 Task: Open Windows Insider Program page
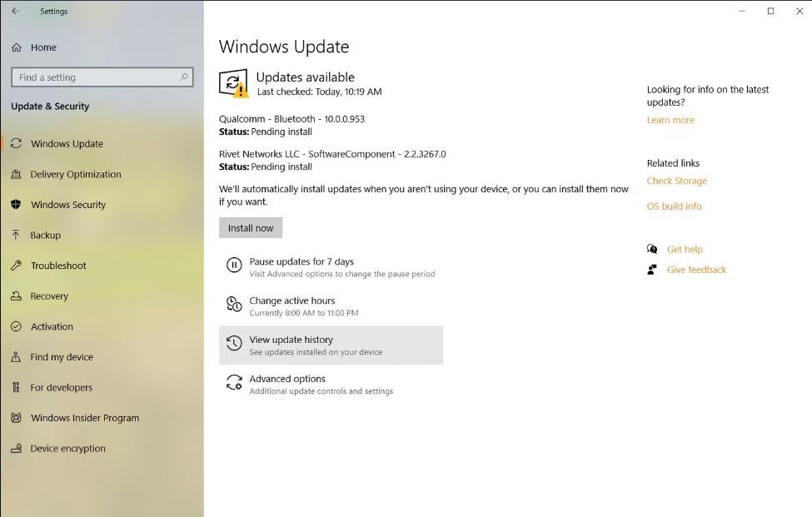click(x=85, y=418)
